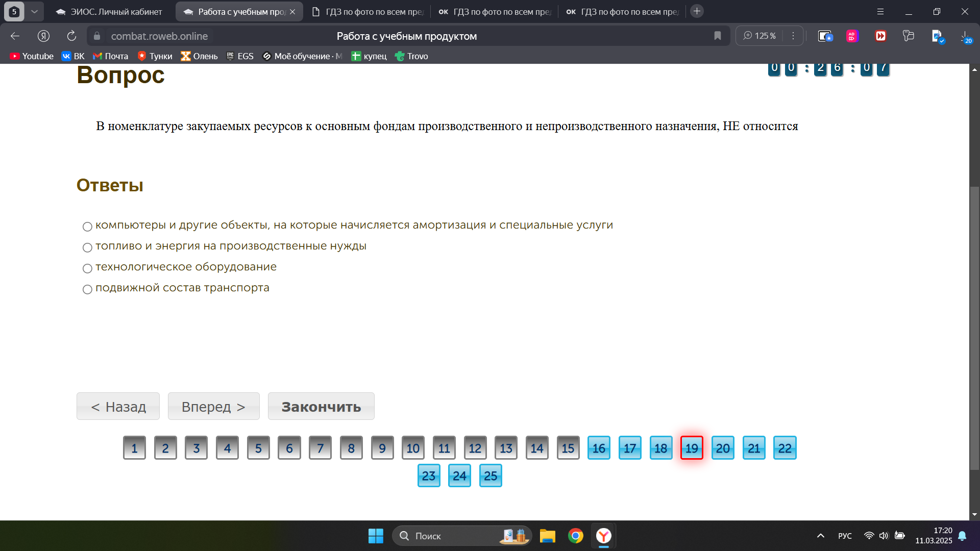The height and width of the screenshot is (551, 980).
Task: Select answer "топливо и энергия"
Action: 87,247
